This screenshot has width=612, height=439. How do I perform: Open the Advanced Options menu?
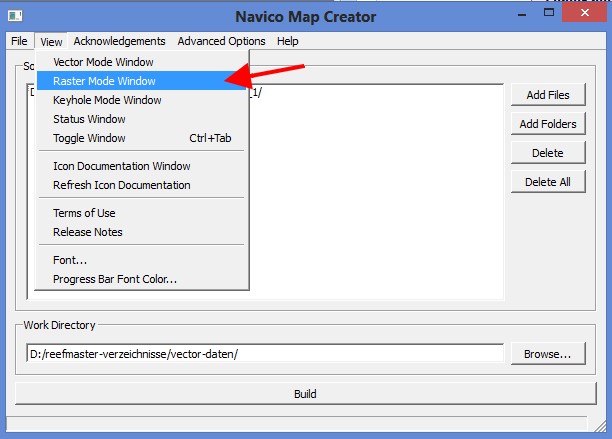221,41
